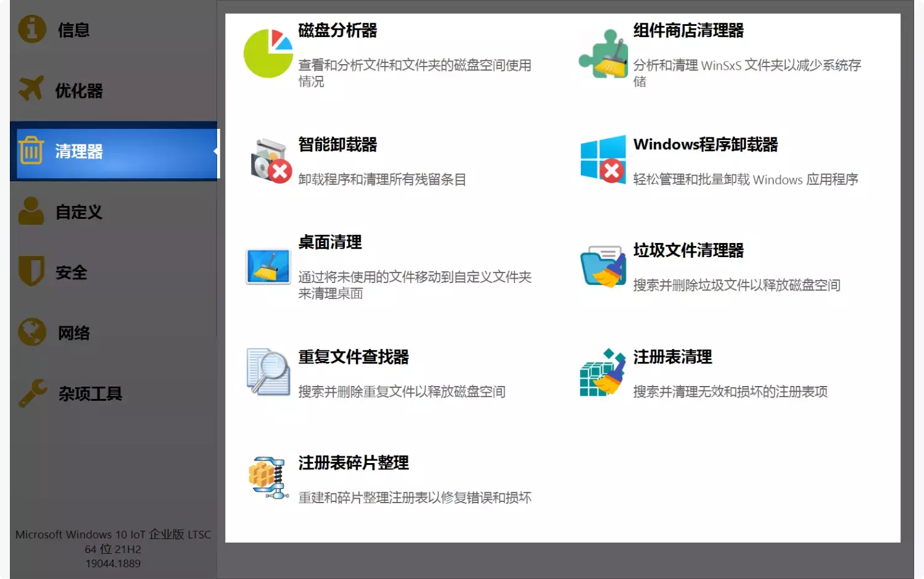
Task: Click the 安全 shield icon
Action: tap(31, 272)
